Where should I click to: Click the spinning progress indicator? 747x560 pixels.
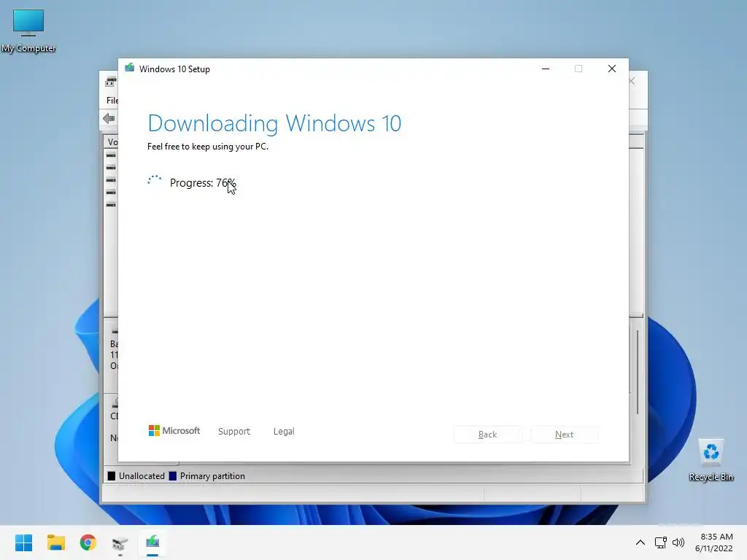(x=155, y=182)
